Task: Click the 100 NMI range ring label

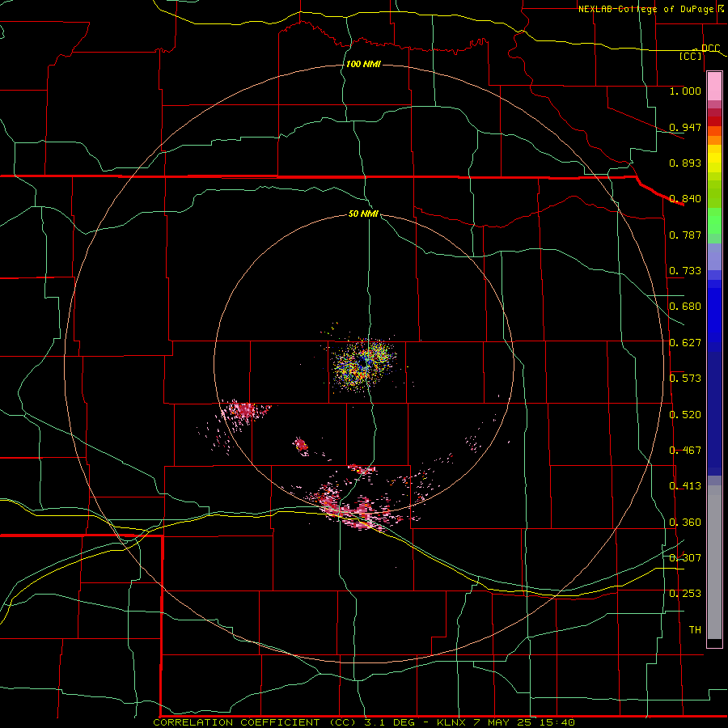Action: [363, 64]
